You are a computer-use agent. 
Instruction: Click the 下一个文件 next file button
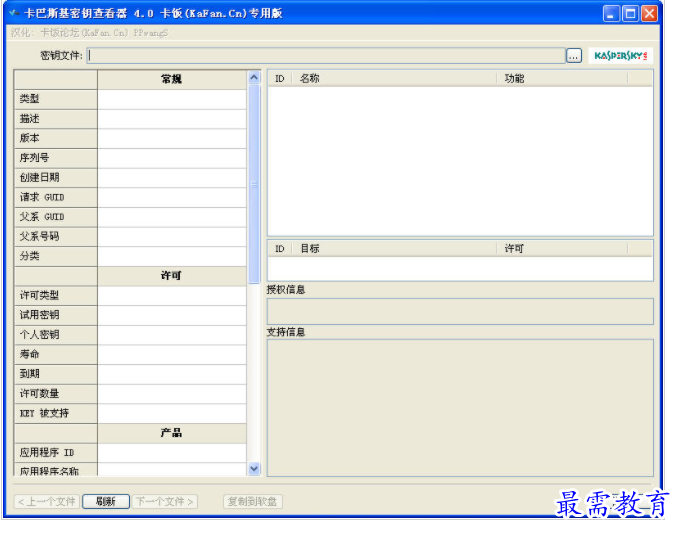click(165, 502)
